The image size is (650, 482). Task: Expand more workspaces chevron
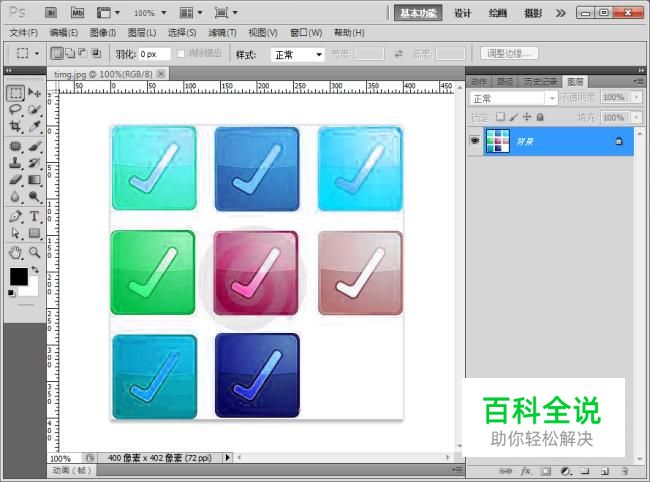pyautogui.click(x=560, y=13)
